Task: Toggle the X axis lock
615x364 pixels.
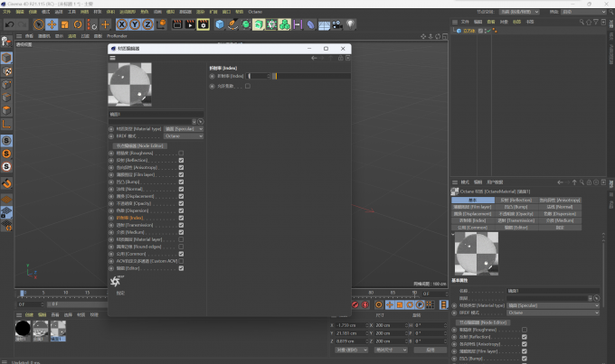Action: 122,24
